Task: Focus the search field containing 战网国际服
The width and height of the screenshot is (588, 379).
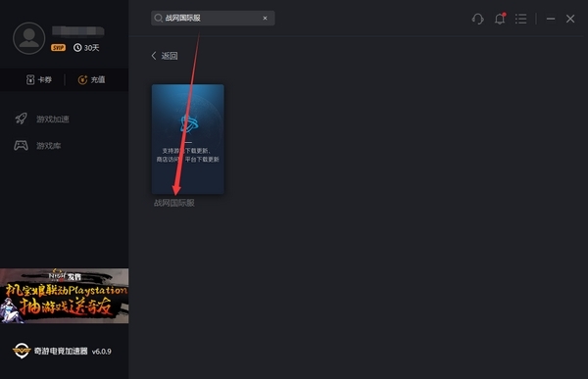Action: [x=213, y=18]
